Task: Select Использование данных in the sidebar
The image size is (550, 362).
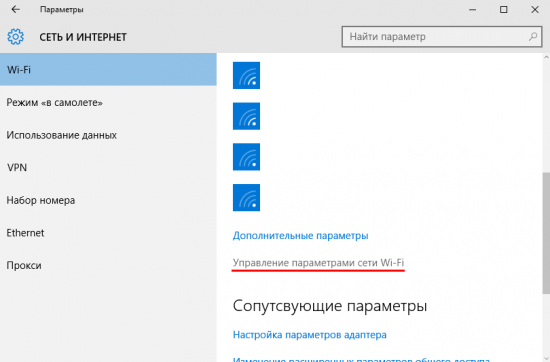Action: click(108, 135)
